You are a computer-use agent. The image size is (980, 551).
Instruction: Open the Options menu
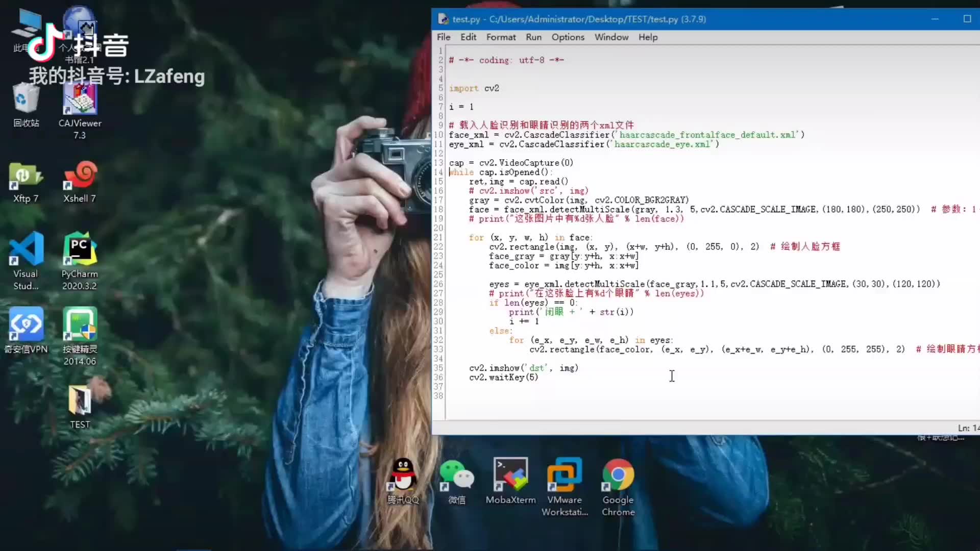click(x=568, y=37)
